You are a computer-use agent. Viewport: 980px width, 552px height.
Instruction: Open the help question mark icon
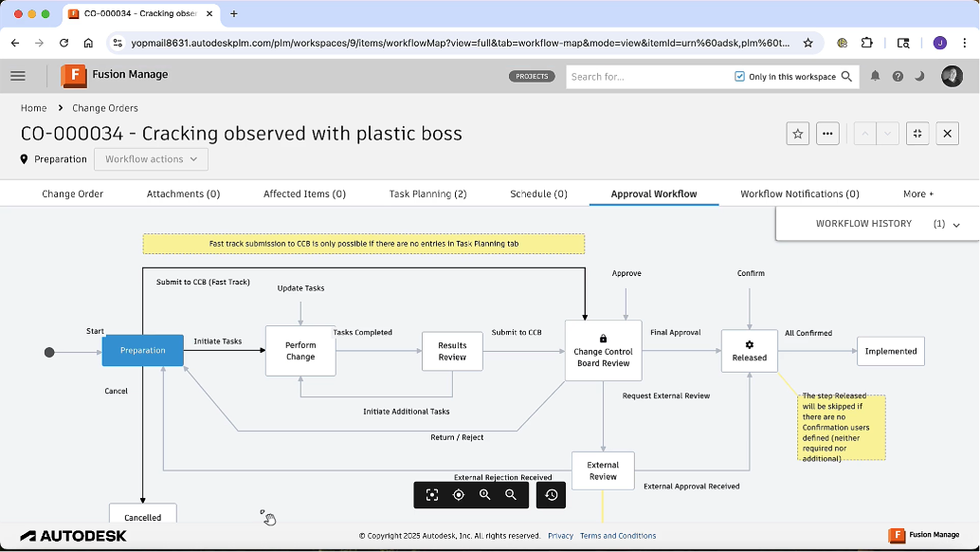point(898,76)
